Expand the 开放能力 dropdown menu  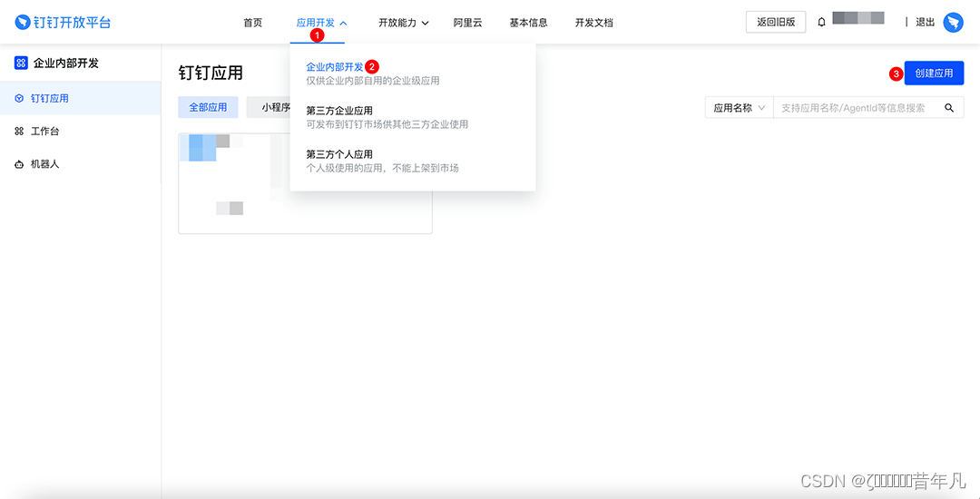(404, 23)
